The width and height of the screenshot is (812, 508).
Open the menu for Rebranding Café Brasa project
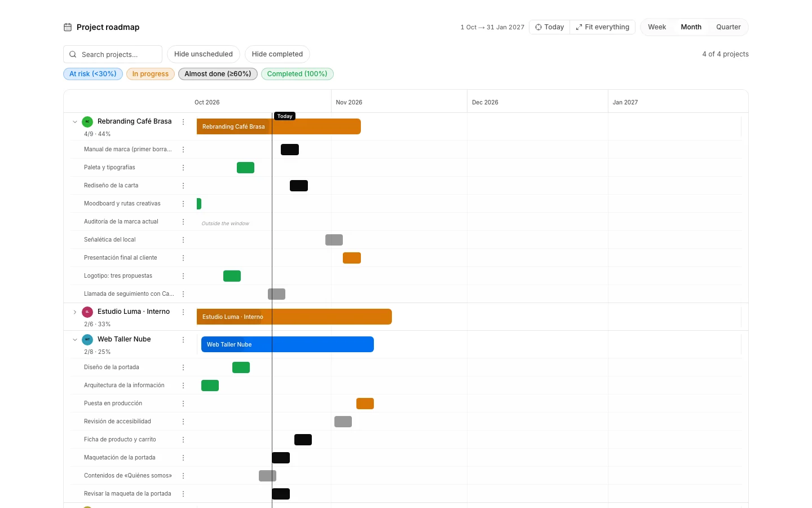tap(183, 122)
